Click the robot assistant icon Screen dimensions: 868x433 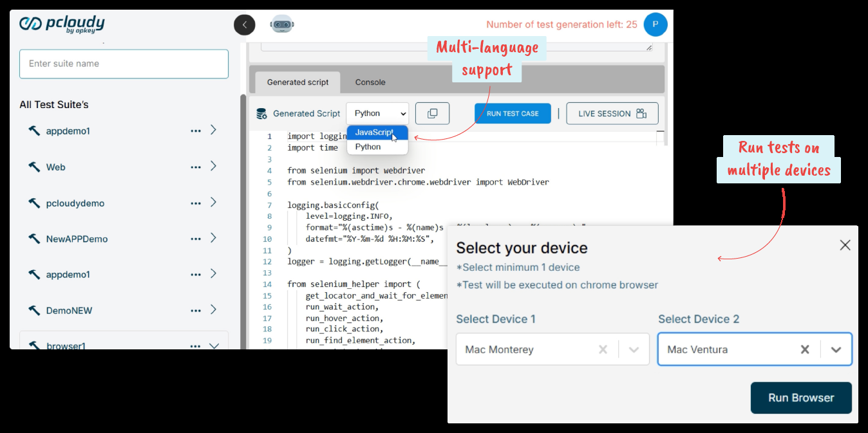click(281, 24)
